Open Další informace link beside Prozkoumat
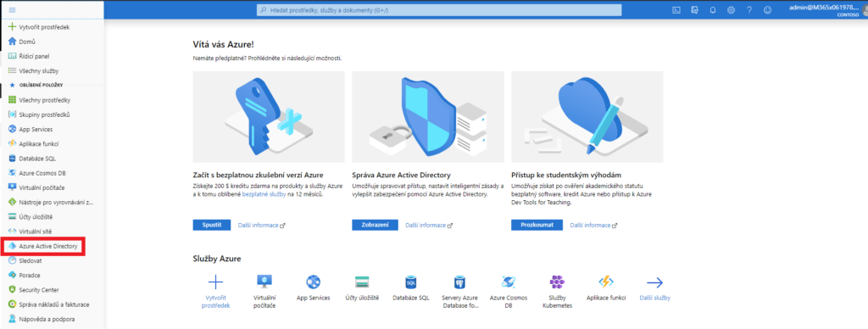 coord(593,226)
